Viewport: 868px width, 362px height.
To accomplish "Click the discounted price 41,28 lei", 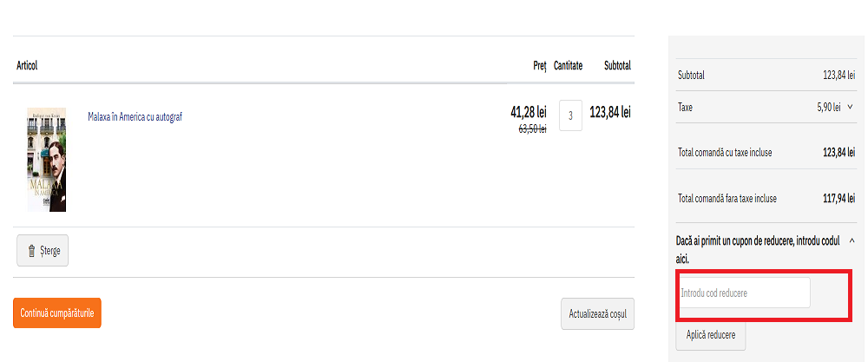I will point(528,112).
